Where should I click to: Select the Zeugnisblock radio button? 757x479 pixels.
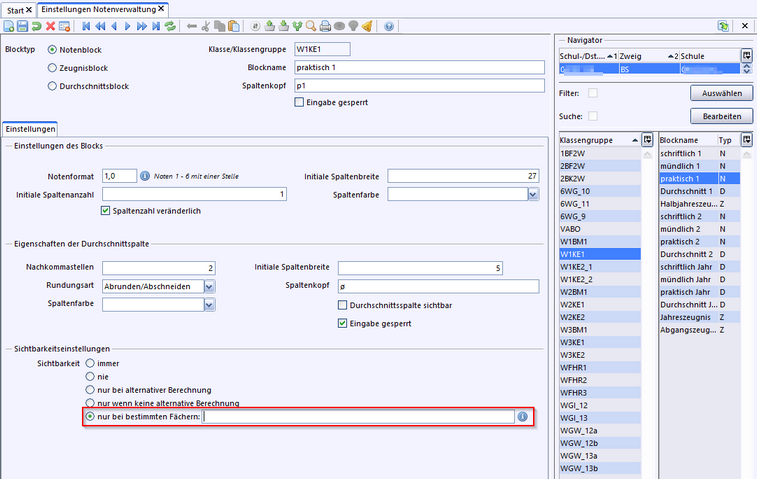53,68
